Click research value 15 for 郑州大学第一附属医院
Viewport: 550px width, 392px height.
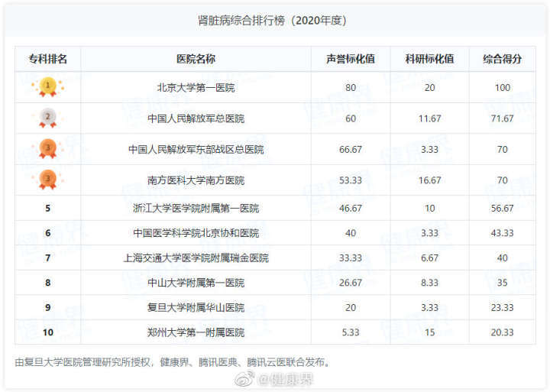[429, 332]
